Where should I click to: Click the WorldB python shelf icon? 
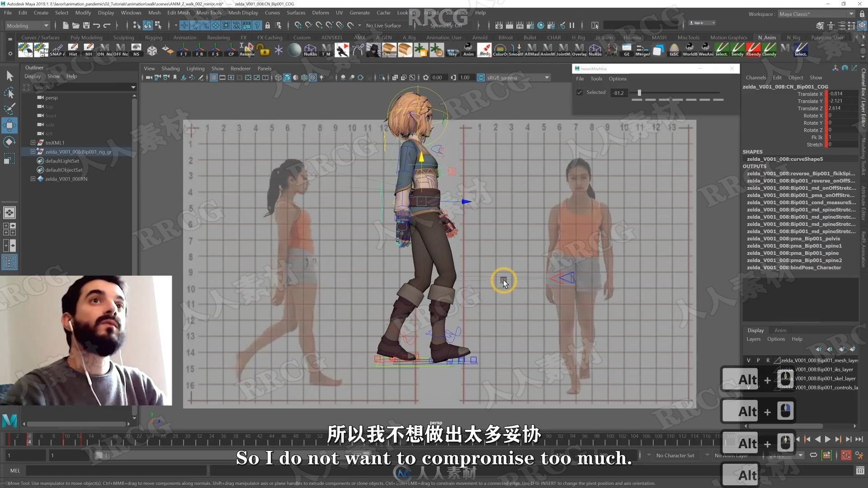690,50
